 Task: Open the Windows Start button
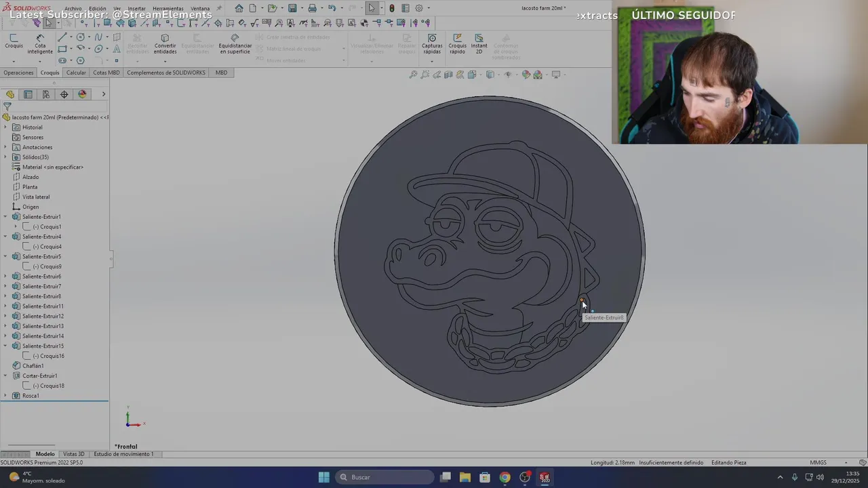[323, 477]
